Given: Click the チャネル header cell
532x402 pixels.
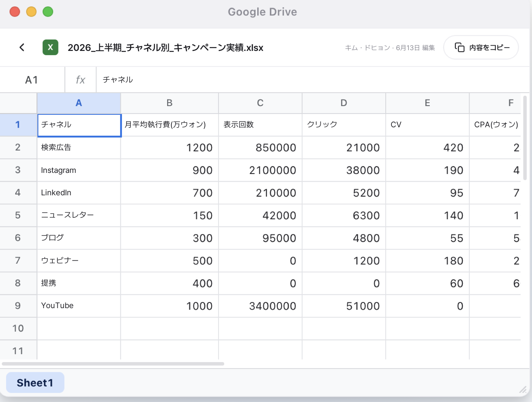Looking at the screenshot, I should pos(79,125).
